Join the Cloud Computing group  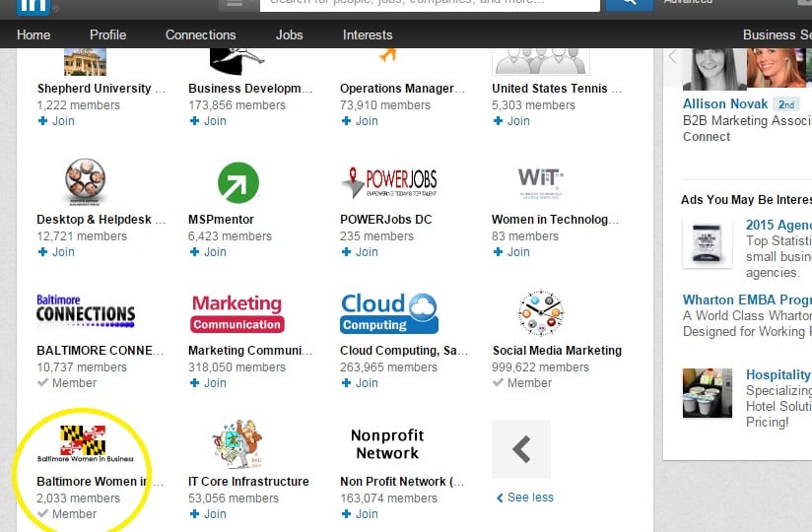pos(360,383)
